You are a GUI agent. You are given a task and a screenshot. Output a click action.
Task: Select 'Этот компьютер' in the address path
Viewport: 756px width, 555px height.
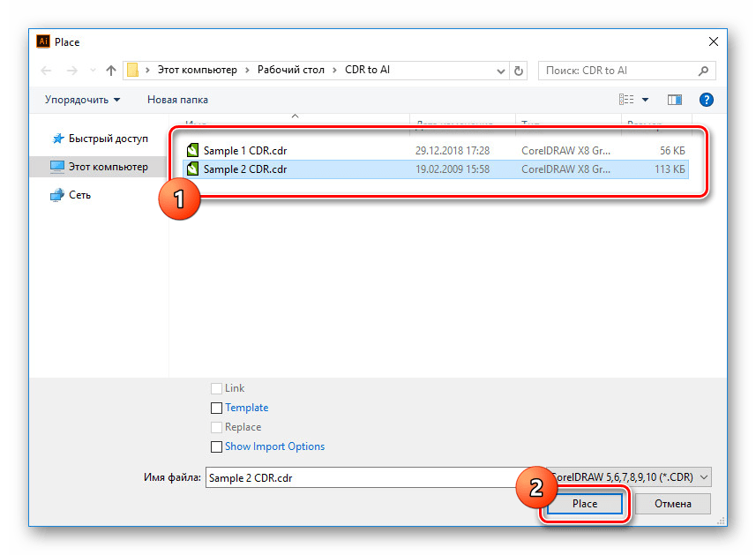click(198, 70)
